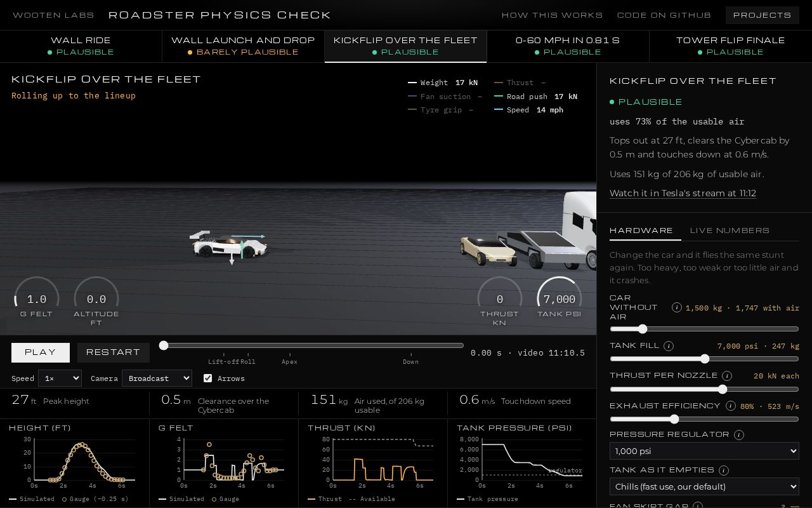Image resolution: width=812 pixels, height=508 pixels.
Task: Click the Thrust kN gauge
Action: point(500,302)
